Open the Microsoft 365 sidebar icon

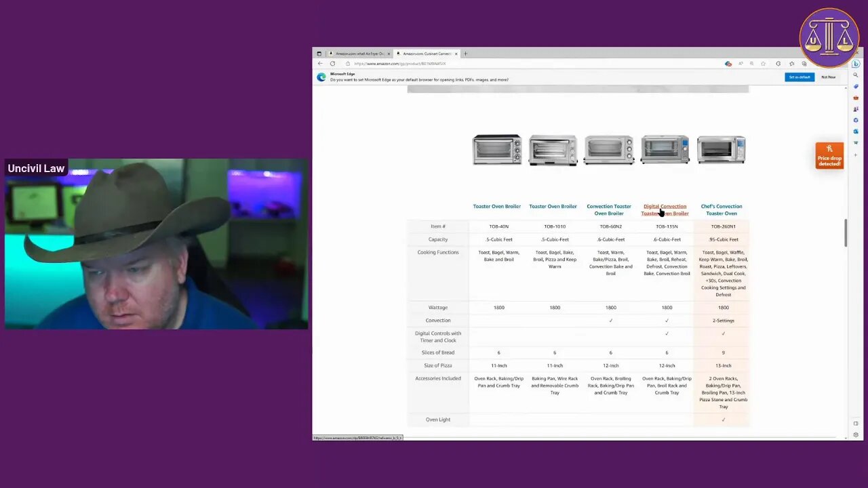tap(856, 120)
